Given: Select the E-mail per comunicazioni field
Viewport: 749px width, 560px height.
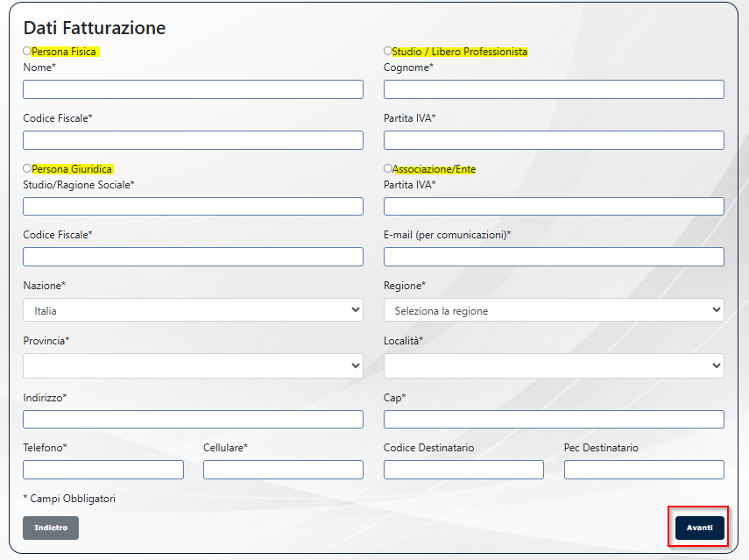Looking at the screenshot, I should (x=554, y=257).
